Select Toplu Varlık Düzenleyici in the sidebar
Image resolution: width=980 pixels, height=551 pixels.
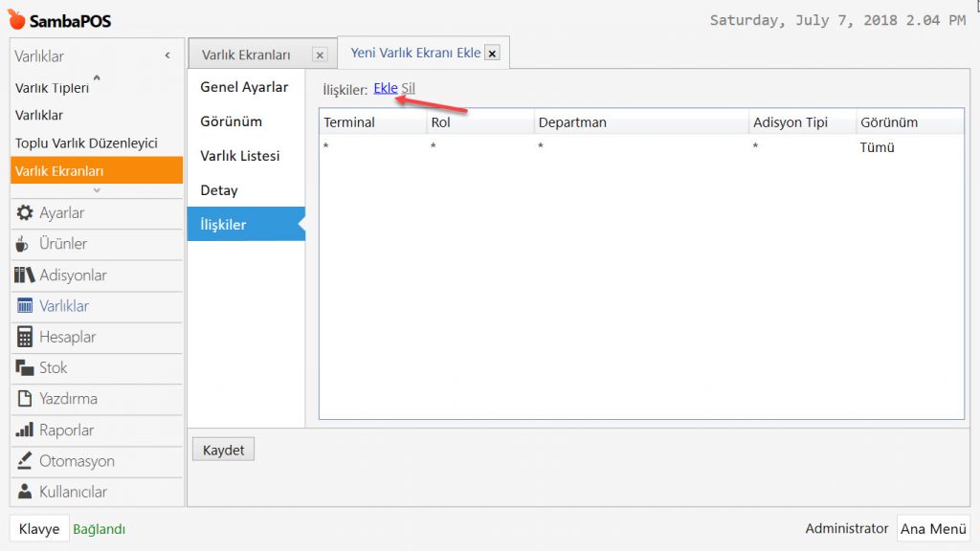pos(86,143)
